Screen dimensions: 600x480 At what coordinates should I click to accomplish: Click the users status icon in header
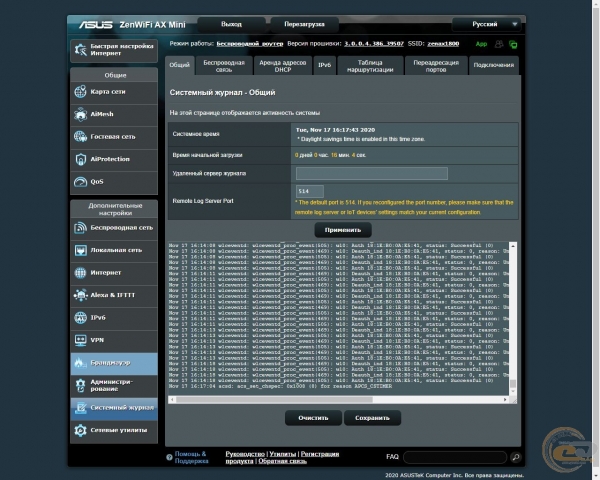coord(499,44)
